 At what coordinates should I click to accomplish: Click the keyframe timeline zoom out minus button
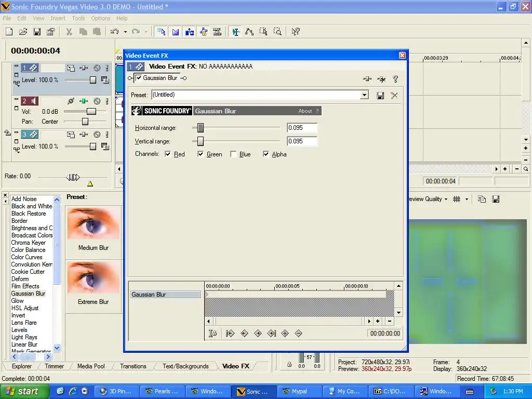point(390,321)
